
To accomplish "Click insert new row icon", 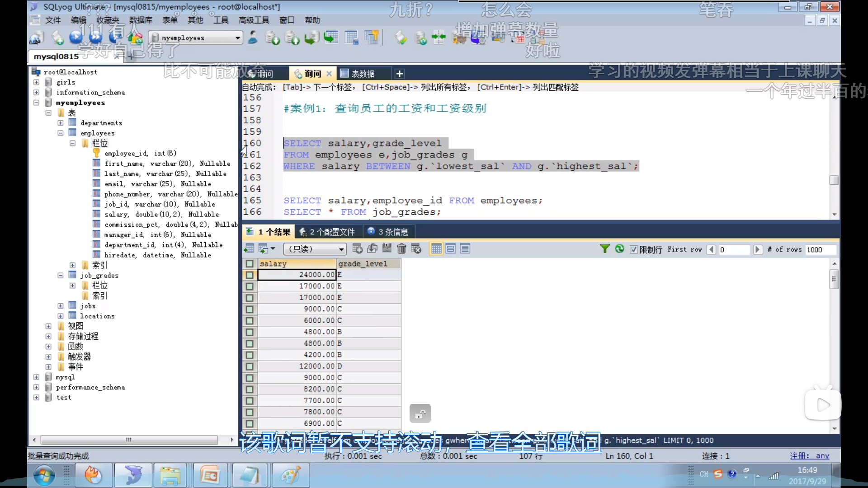I will (357, 249).
